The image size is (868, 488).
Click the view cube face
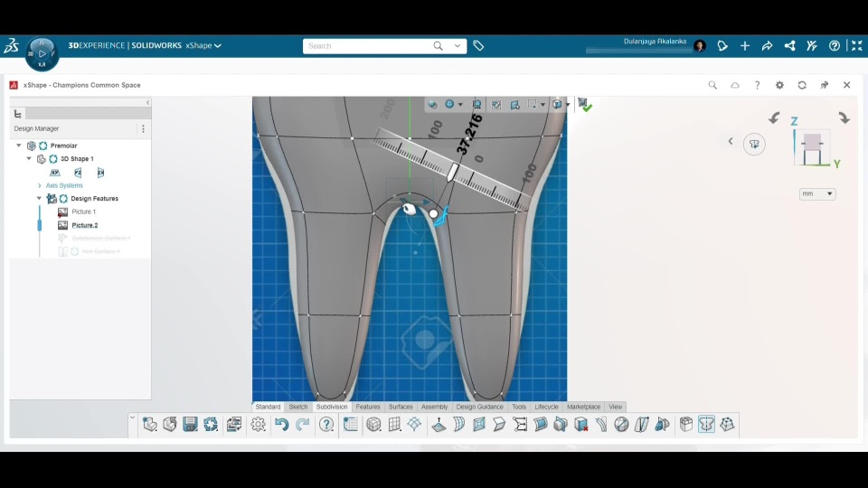[x=812, y=142]
